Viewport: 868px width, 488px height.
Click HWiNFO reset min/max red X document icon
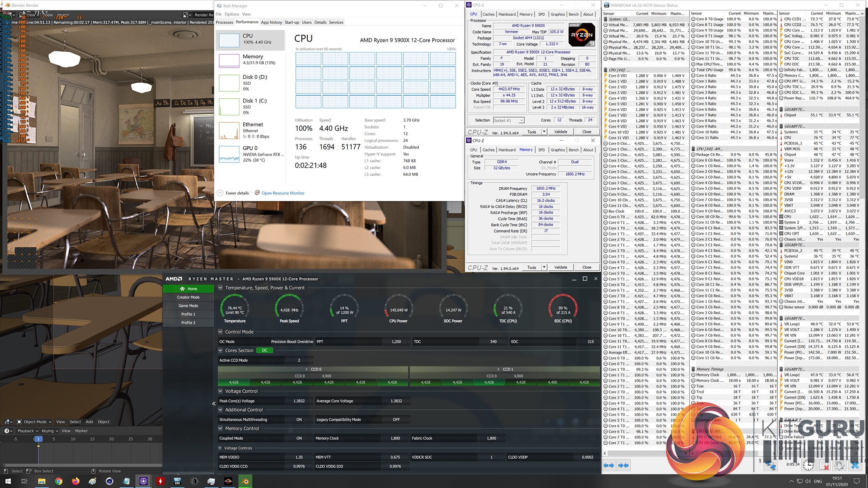(824, 465)
